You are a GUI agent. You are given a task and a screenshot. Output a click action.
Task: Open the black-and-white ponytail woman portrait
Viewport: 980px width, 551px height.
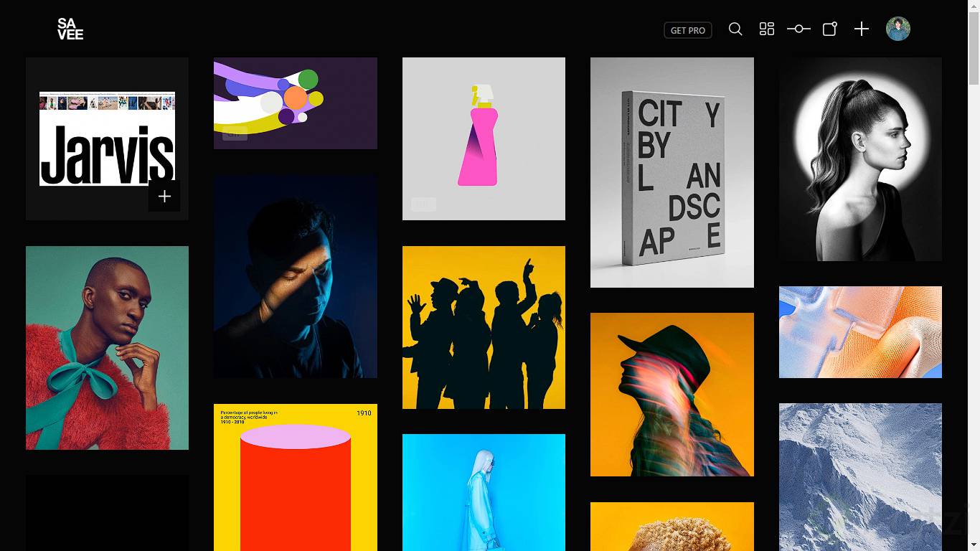point(860,159)
